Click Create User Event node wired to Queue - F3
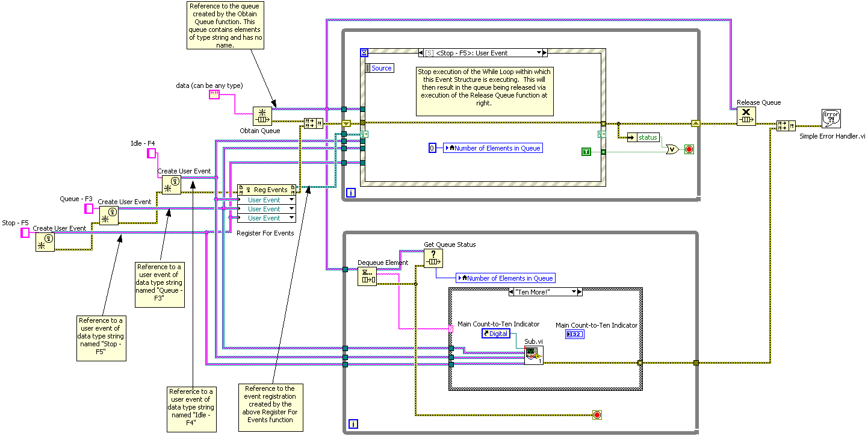 [x=109, y=216]
